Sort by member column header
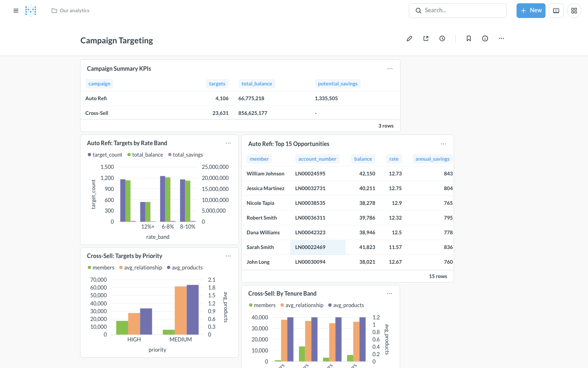 click(259, 159)
